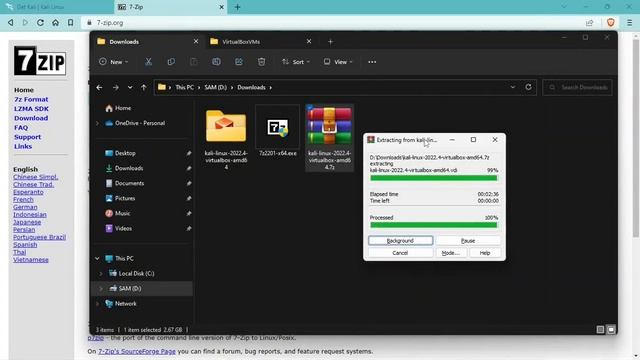The image size is (640, 360).
Task: Click the Paste icon in Explorer toolbar
Action: 194,62
